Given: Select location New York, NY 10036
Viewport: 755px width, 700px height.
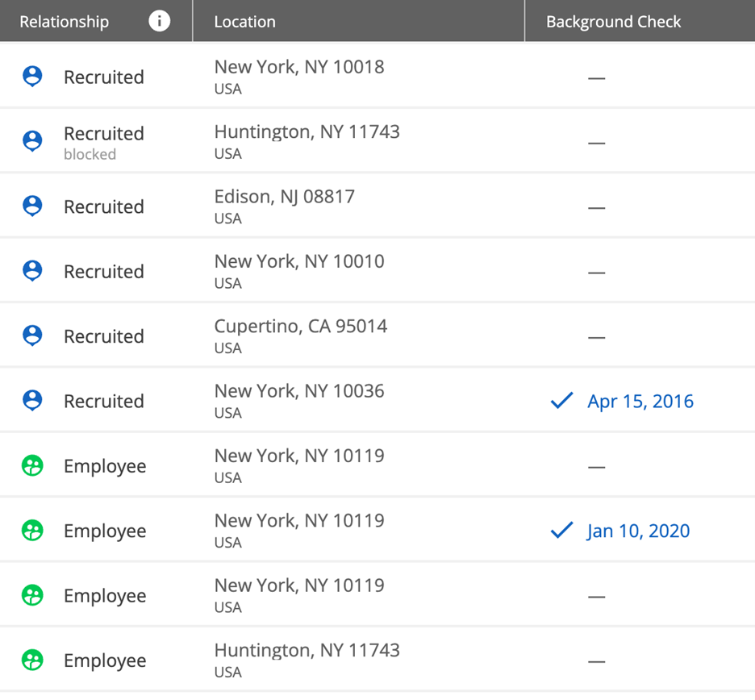Looking at the screenshot, I should pos(299,391).
